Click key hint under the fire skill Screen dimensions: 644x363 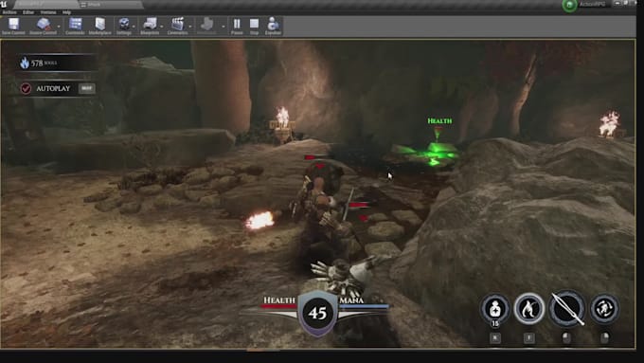tap(529, 338)
